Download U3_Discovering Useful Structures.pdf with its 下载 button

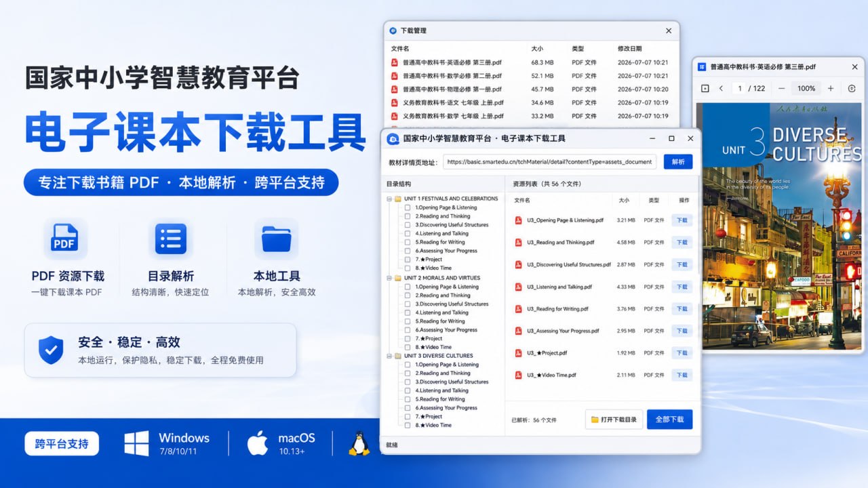pos(682,264)
